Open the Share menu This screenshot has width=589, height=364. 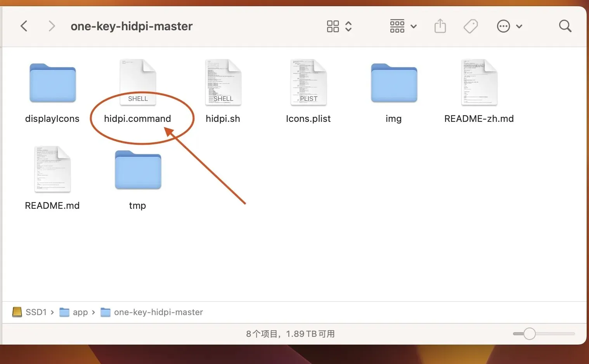[x=440, y=26]
